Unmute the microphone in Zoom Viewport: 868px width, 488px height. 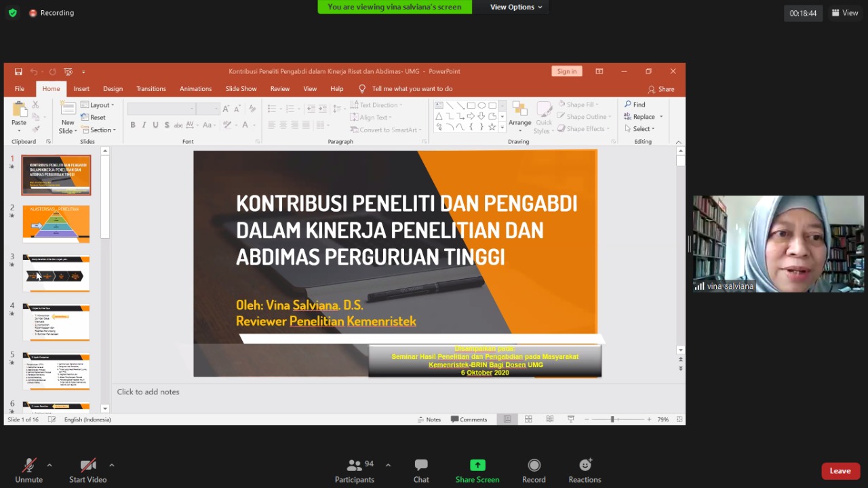click(x=28, y=470)
